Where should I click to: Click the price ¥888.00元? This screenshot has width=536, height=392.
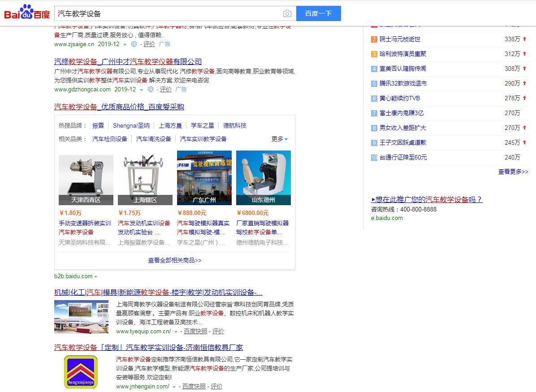[192, 213]
